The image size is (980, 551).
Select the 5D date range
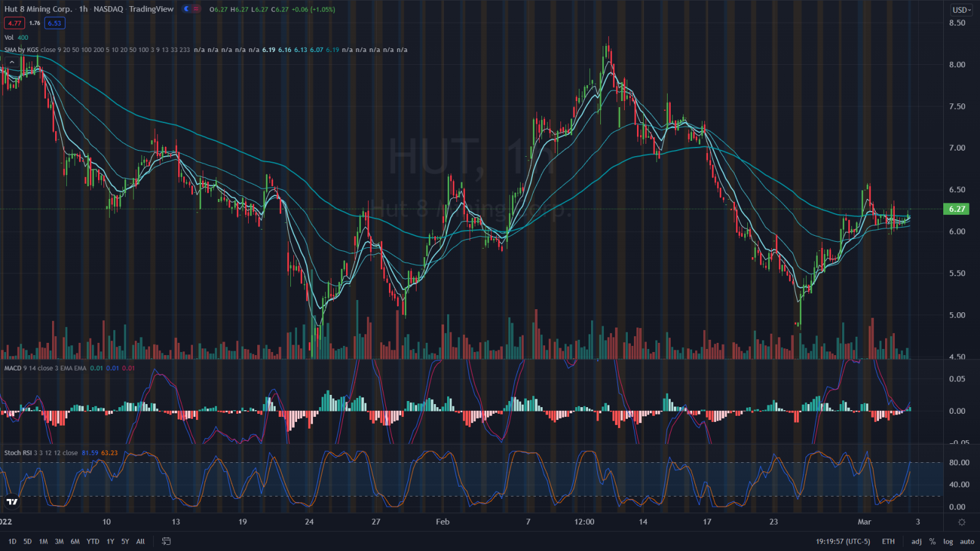[x=28, y=541]
